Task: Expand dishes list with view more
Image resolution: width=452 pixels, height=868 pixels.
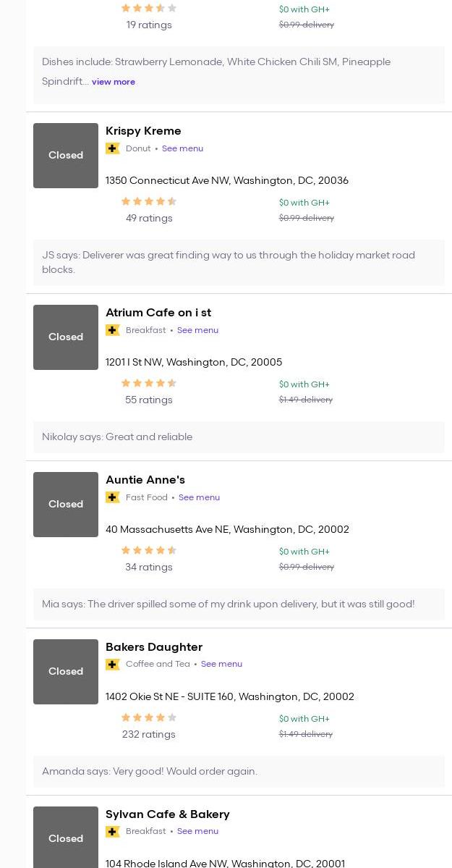Action: click(x=114, y=82)
